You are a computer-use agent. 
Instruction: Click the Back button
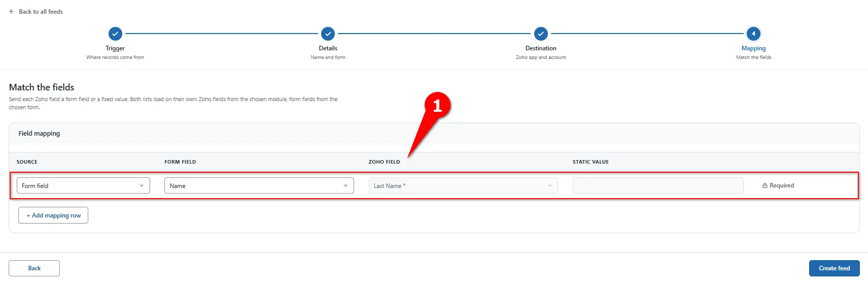click(x=34, y=268)
